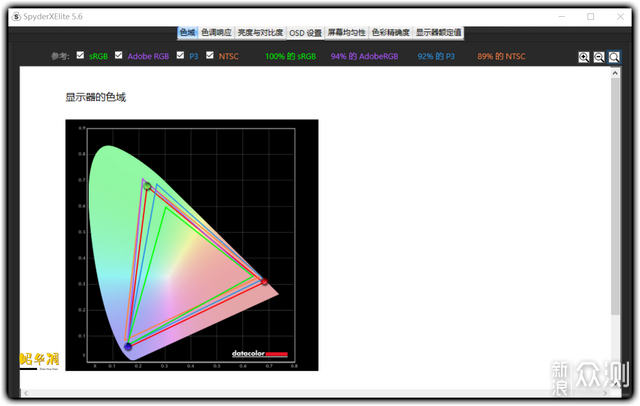Open the 亮度与对比度 tab
The width and height of the screenshot is (640, 406).
tap(260, 33)
